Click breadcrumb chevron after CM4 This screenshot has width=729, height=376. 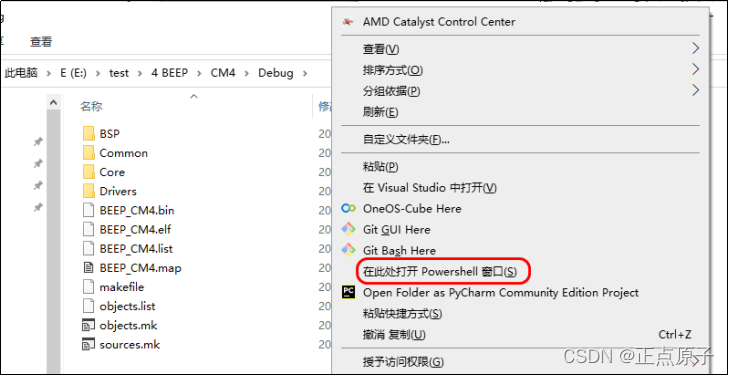(x=246, y=73)
